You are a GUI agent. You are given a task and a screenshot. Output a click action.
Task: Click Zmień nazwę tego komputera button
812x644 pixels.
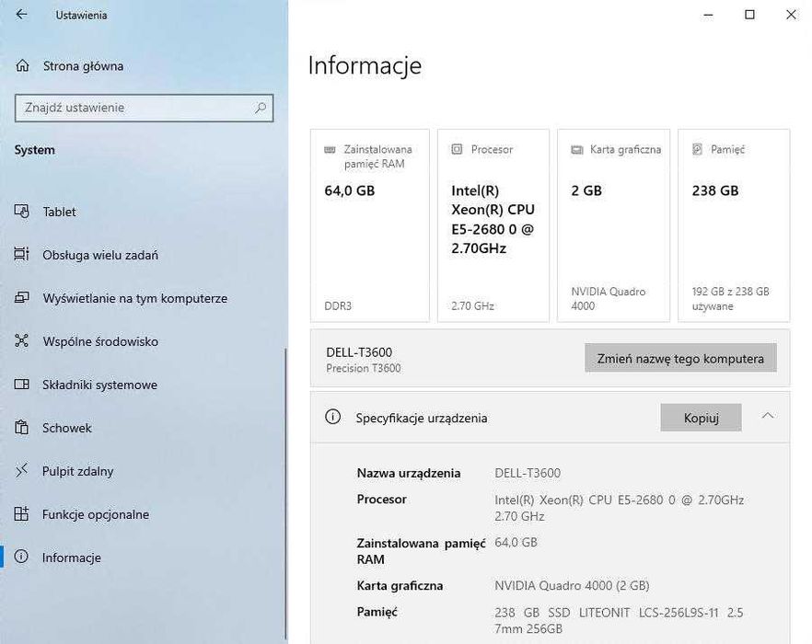click(680, 358)
